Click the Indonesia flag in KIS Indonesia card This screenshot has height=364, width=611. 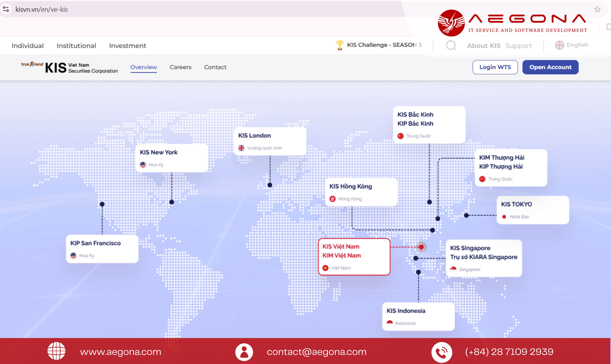tap(390, 323)
